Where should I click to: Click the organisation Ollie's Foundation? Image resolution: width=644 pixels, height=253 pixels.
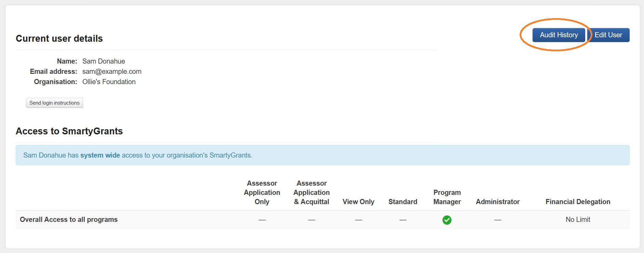pyautogui.click(x=109, y=82)
